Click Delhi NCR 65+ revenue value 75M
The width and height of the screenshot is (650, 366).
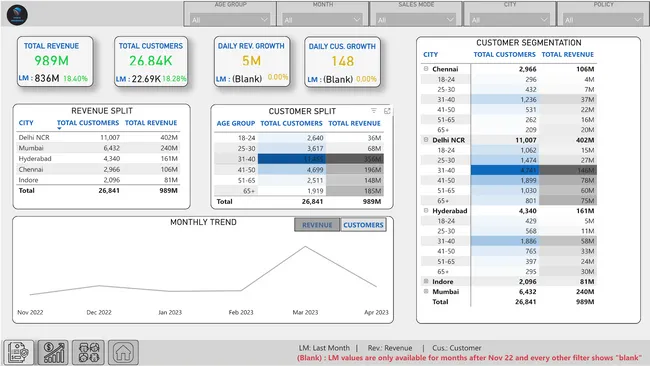(x=587, y=201)
